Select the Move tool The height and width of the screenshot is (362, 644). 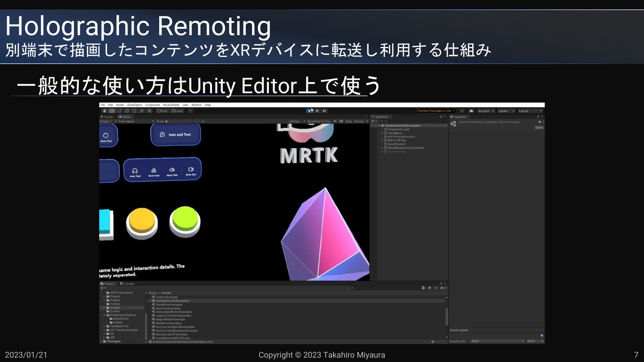click(112, 111)
